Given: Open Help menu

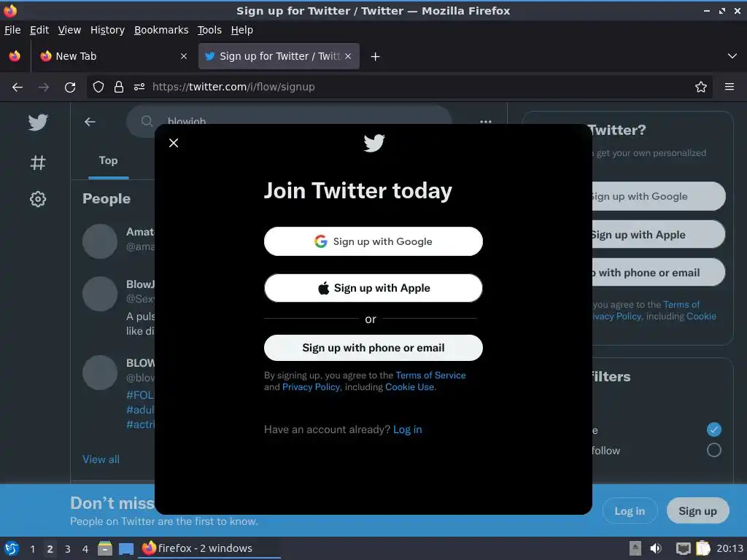Looking at the screenshot, I should [x=242, y=30].
